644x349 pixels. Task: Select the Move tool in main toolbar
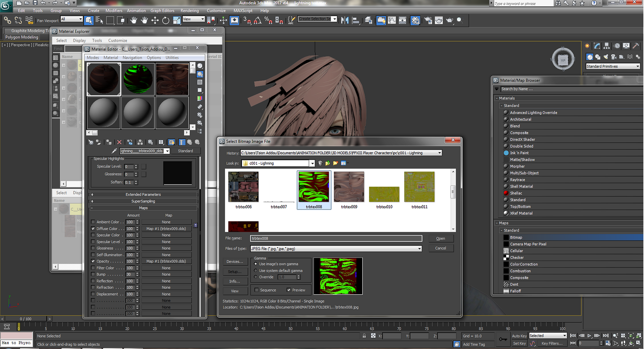(x=155, y=20)
